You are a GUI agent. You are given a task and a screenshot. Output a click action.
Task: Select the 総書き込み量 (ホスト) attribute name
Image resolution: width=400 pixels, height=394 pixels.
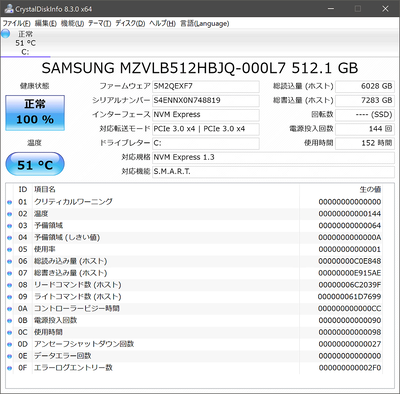tap(70, 273)
